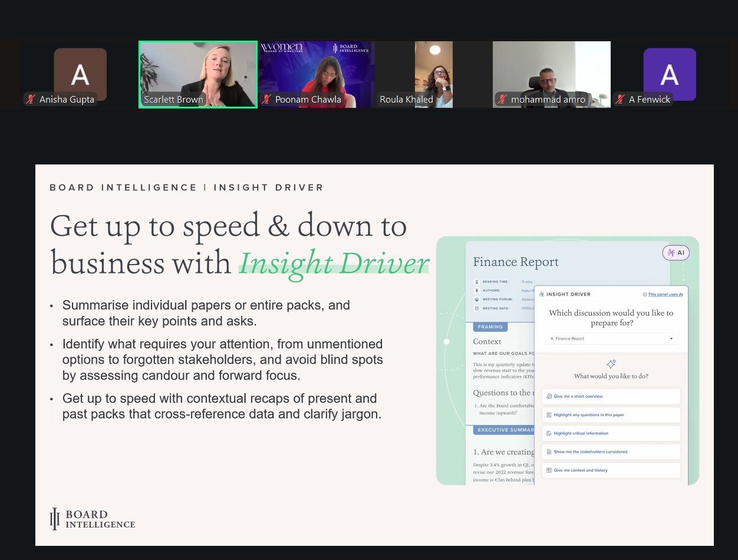Click the Board Intelligence logo at slide bottom
Viewport: 738px width, 560px height.
pos(93,519)
